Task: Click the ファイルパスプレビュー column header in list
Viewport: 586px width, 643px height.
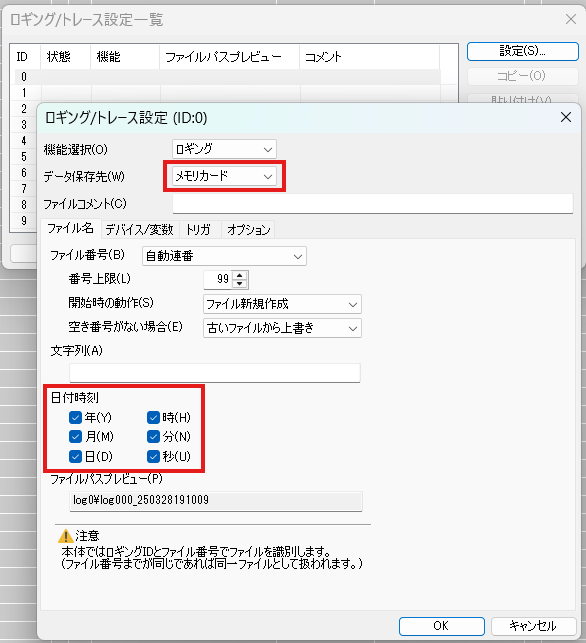Action: click(230, 57)
